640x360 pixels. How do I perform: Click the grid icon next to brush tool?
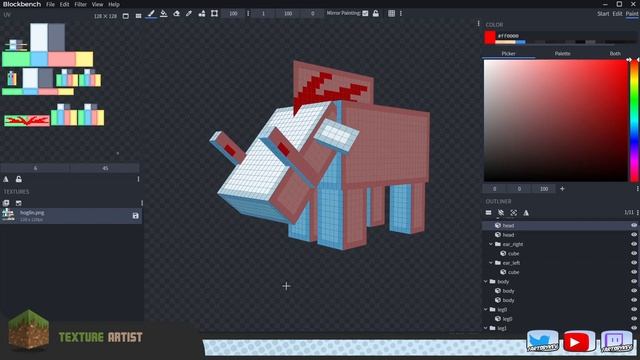click(138, 16)
